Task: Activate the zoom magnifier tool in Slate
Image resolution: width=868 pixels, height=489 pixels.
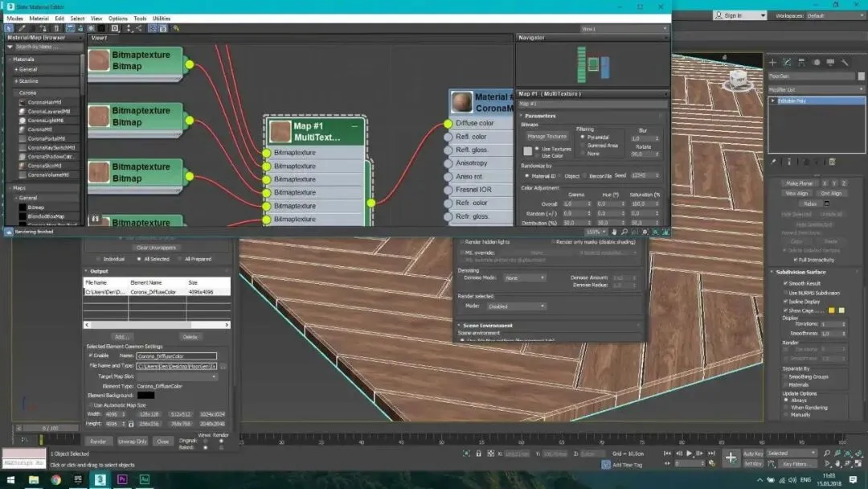Action: [624, 232]
